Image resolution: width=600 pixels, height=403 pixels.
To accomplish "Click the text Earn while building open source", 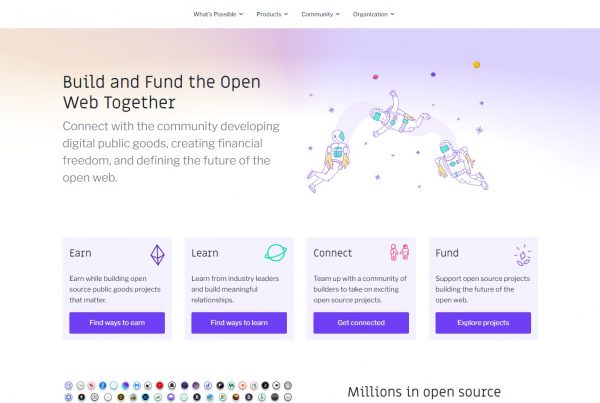I will 115,289.
